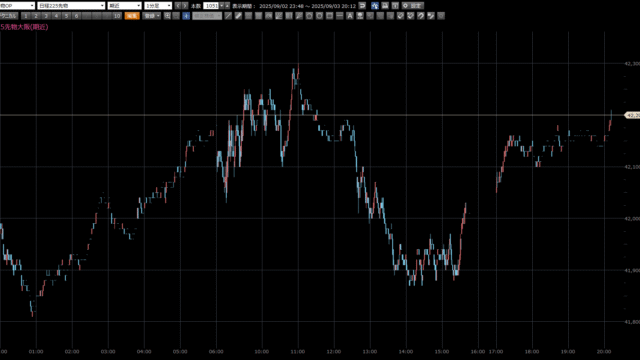Open the 登録 dropdown button
640x360 pixels.
click(152, 16)
